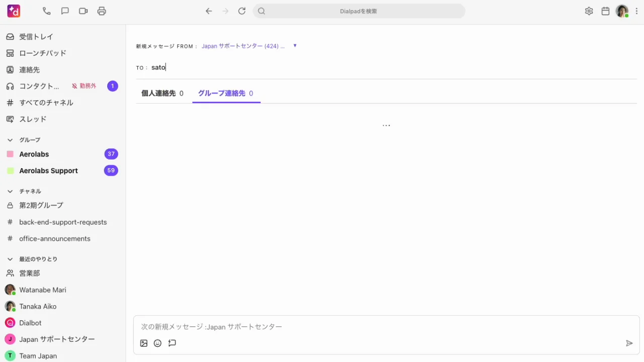Open Watanabe Mari conversation
This screenshot has width=644, height=362.
point(43,290)
